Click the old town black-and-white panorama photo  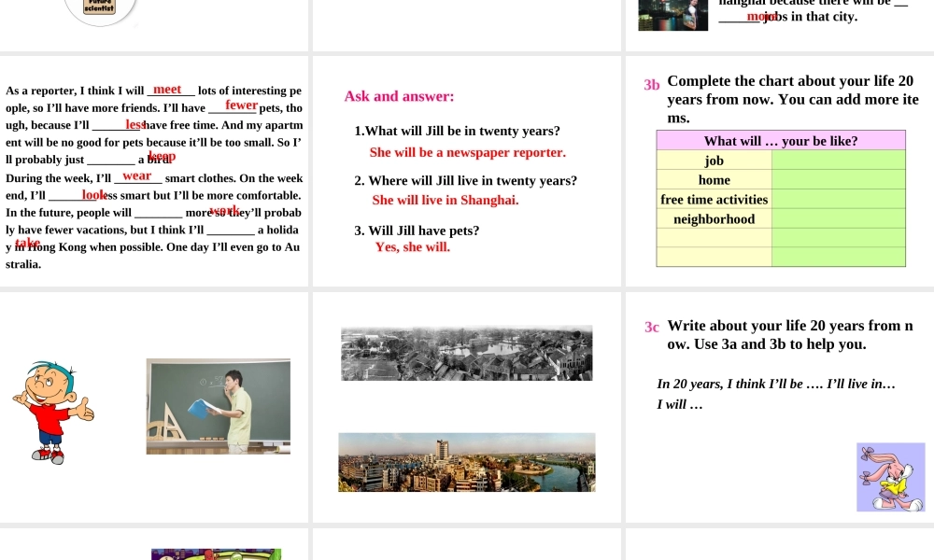(466, 353)
